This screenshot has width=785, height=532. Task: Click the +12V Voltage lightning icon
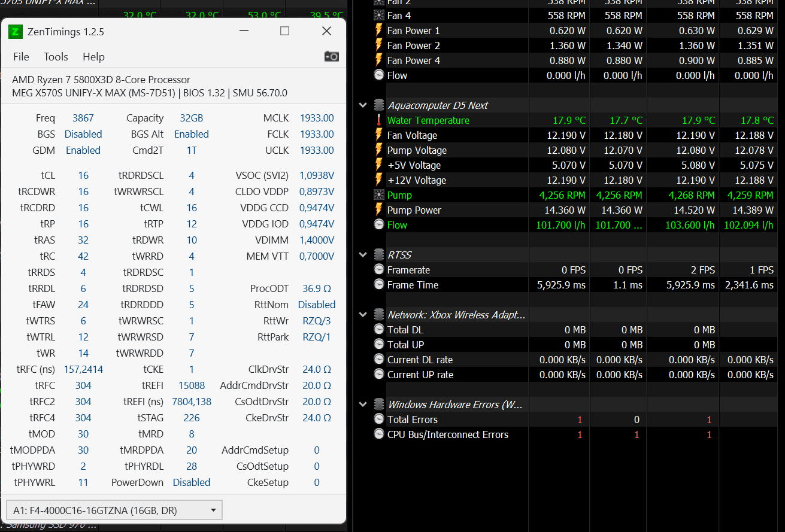pyautogui.click(x=379, y=180)
